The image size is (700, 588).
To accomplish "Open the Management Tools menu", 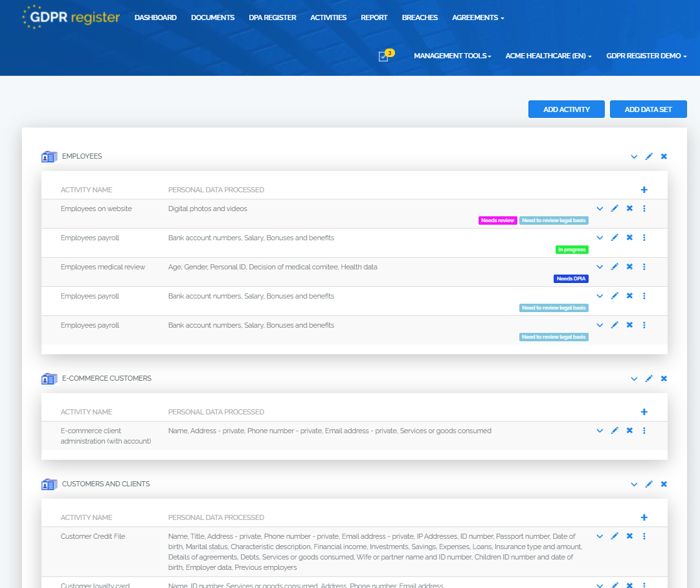I will 451,56.
